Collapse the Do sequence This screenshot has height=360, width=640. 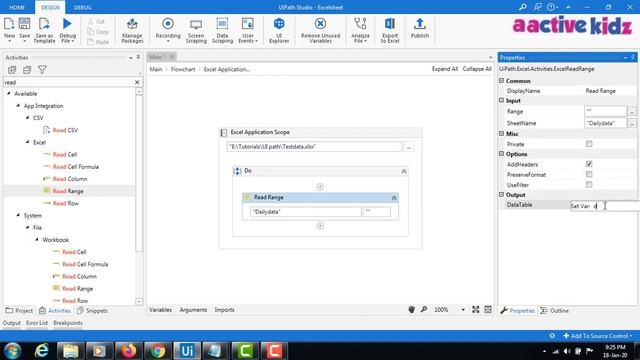pyautogui.click(x=404, y=171)
